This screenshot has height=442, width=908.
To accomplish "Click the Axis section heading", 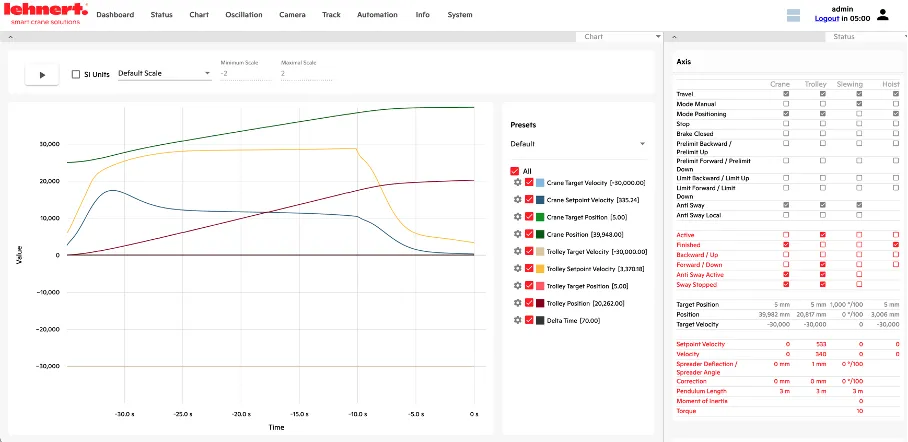I will (x=683, y=61).
